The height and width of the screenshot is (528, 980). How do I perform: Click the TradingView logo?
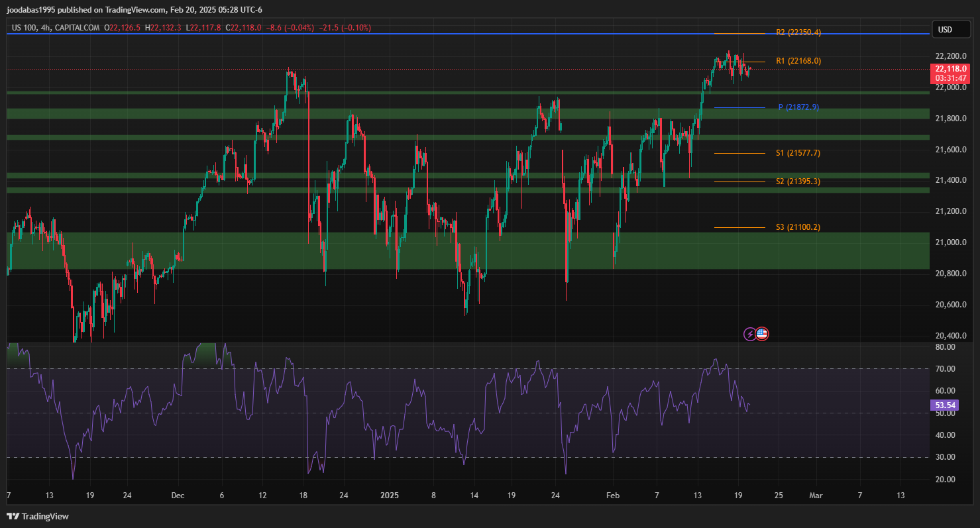pyautogui.click(x=38, y=516)
